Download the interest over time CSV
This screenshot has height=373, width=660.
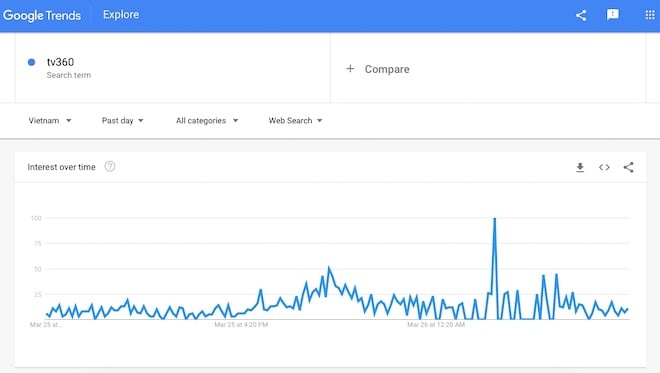[580, 167]
